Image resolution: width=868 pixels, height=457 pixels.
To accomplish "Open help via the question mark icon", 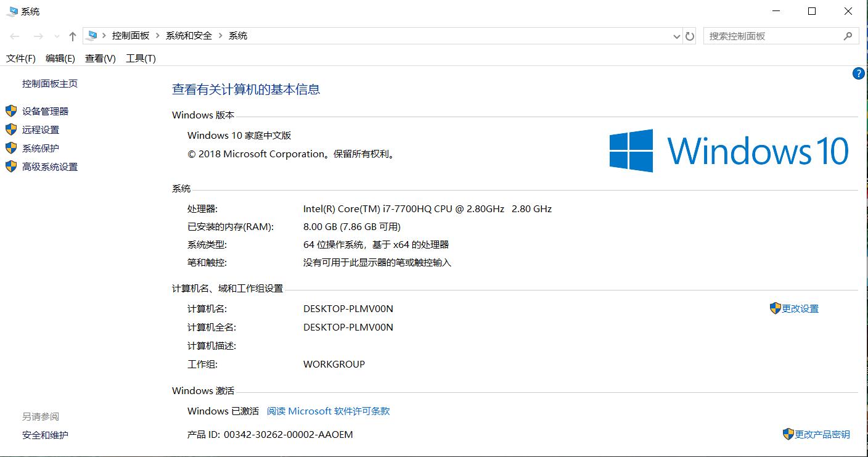I will click(x=858, y=73).
